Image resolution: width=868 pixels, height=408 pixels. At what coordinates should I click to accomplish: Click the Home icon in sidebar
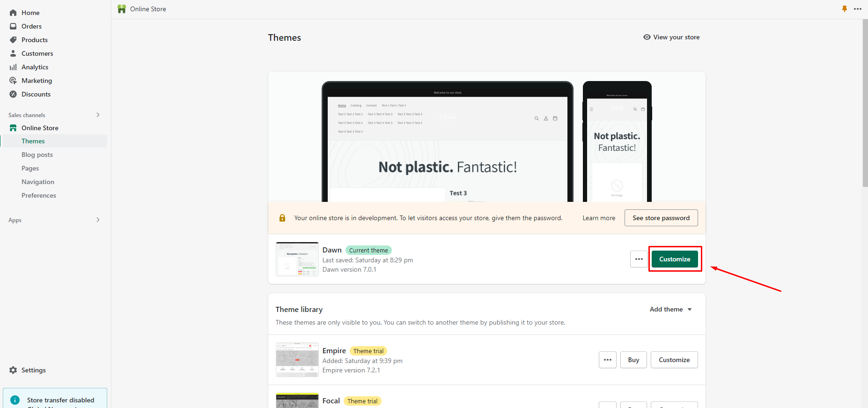pos(13,13)
